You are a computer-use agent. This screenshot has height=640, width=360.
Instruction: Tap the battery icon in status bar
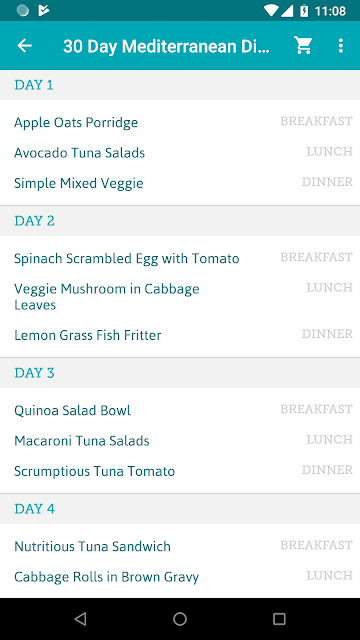pos(304,11)
